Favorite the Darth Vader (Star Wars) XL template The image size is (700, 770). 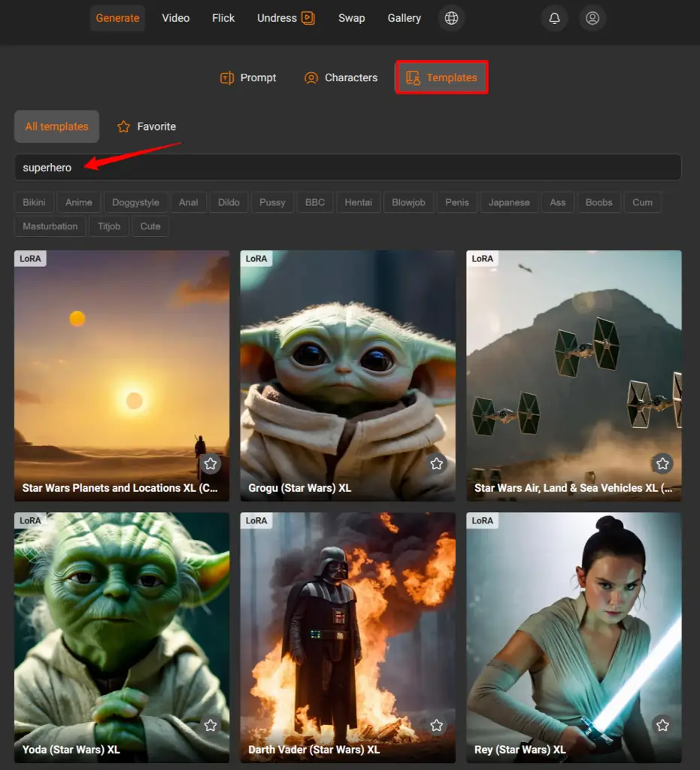coord(436,726)
